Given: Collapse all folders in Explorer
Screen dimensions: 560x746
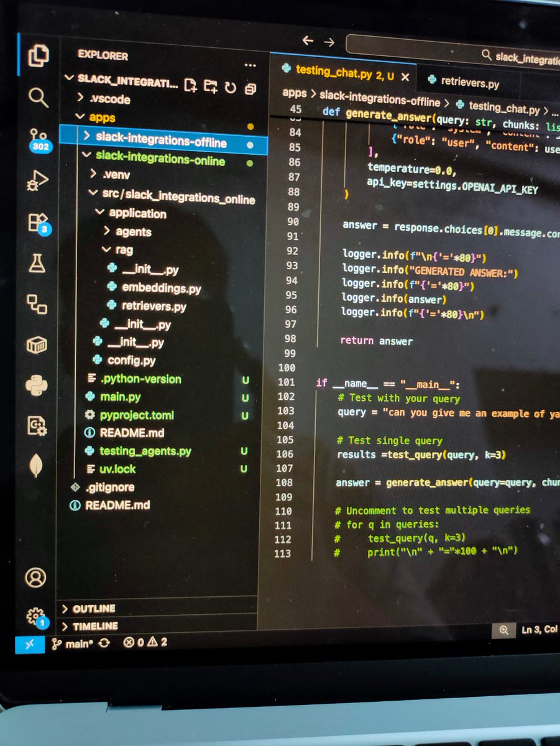Looking at the screenshot, I should coord(250,88).
